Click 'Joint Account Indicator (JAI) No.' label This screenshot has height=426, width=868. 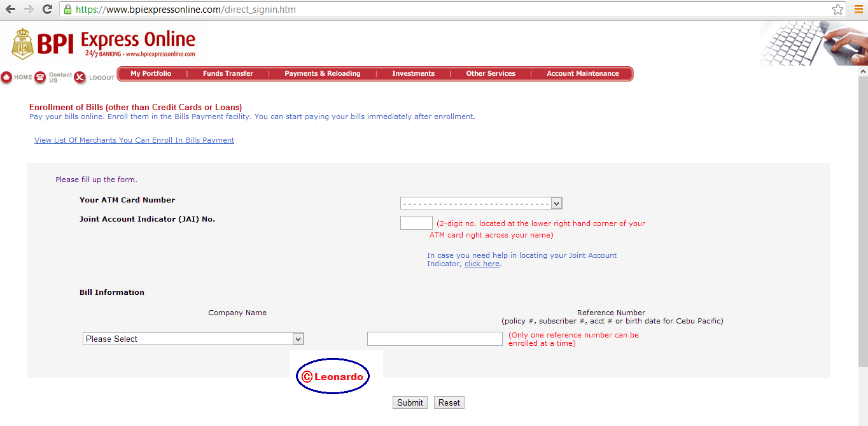[x=147, y=219]
